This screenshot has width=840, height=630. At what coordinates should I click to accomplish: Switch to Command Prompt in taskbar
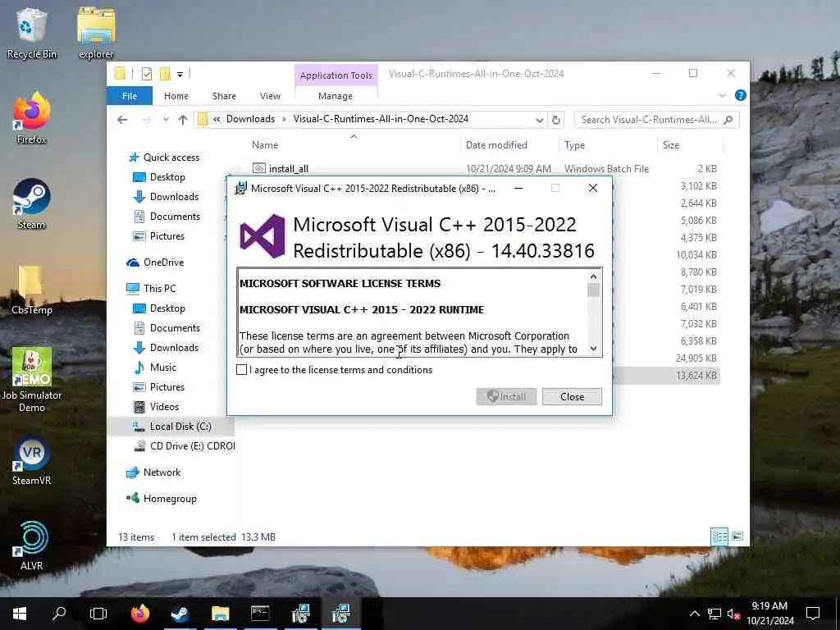(x=260, y=614)
